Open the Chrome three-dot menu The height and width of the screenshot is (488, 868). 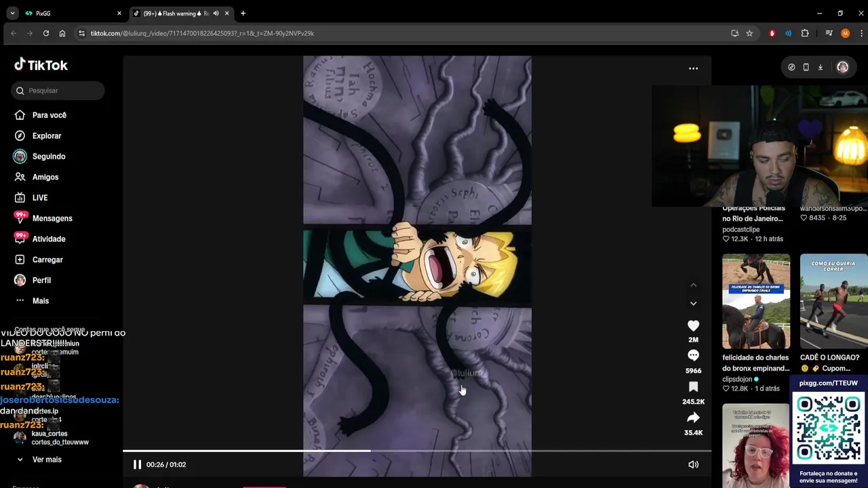click(861, 33)
